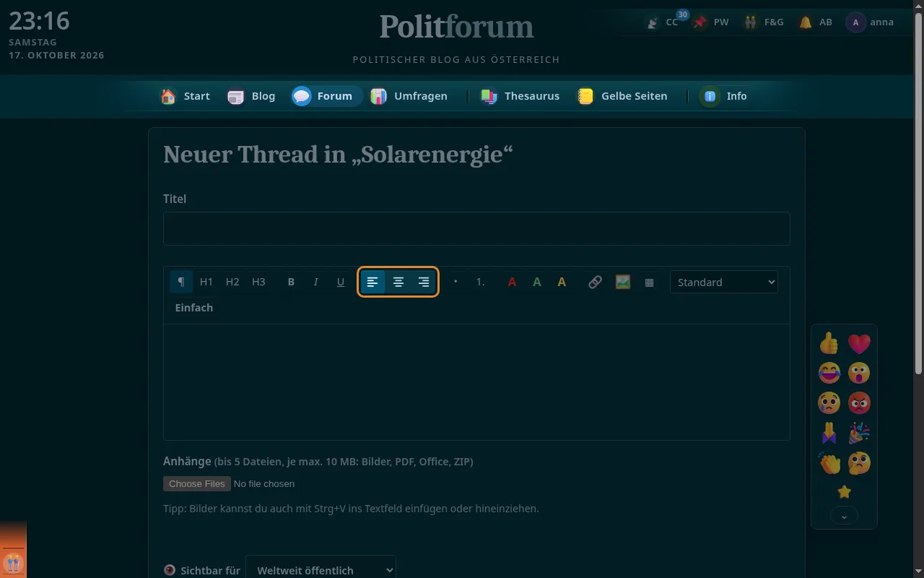Expand more emojis with chevron button
Image resolution: width=924 pixels, height=578 pixels.
[x=844, y=516]
